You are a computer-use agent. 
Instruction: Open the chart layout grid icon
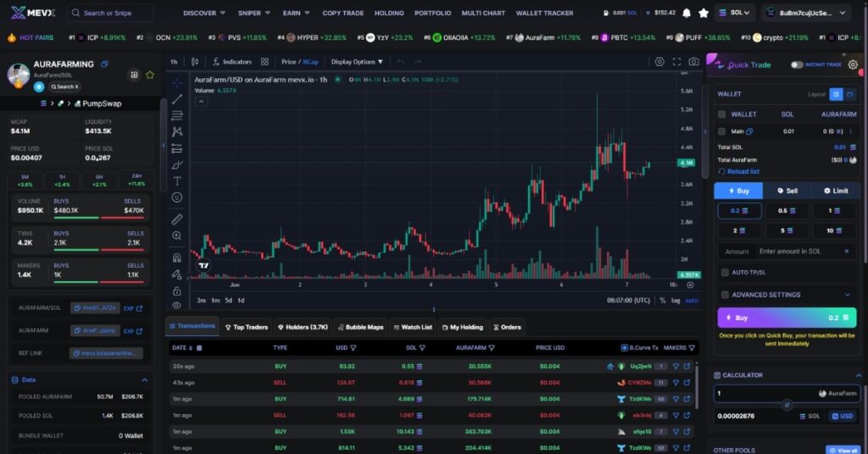click(264, 62)
